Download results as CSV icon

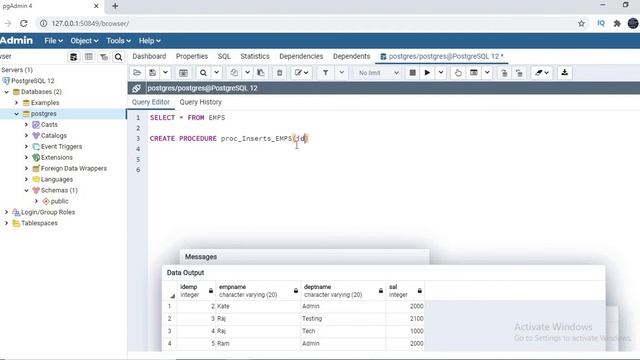[564, 73]
